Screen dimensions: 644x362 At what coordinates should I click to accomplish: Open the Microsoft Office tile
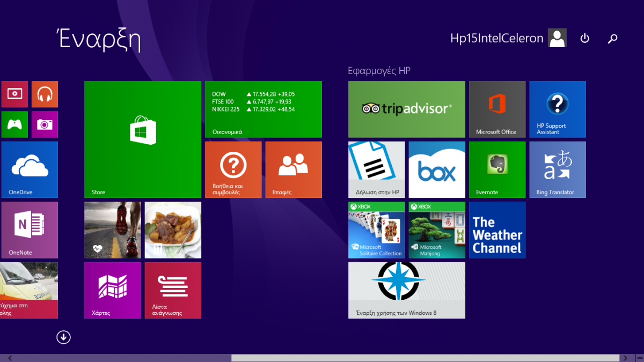(x=497, y=109)
